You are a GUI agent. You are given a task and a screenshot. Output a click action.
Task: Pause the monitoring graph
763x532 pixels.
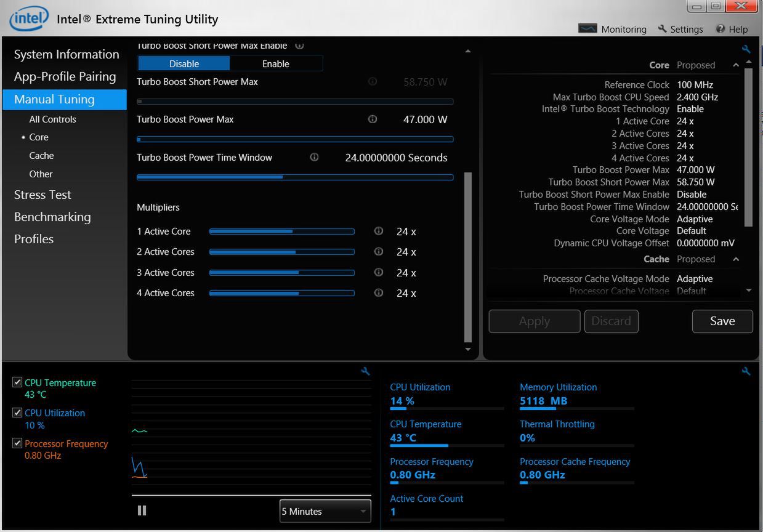pos(142,510)
